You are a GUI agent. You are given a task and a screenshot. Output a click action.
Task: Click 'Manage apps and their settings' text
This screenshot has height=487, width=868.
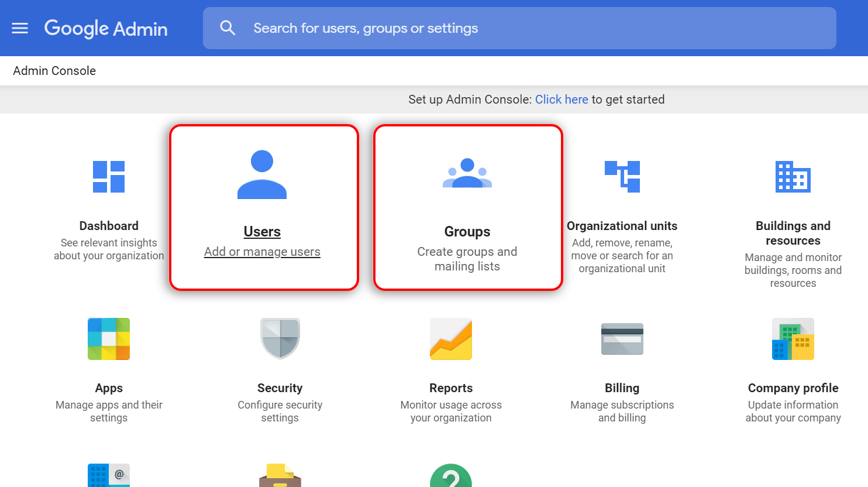point(109,411)
